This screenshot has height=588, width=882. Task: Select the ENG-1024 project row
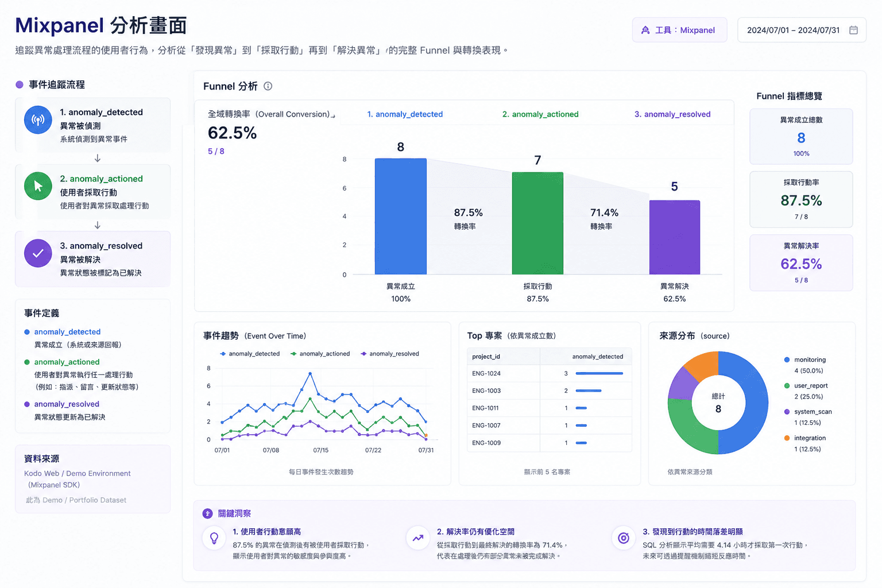[549, 373]
